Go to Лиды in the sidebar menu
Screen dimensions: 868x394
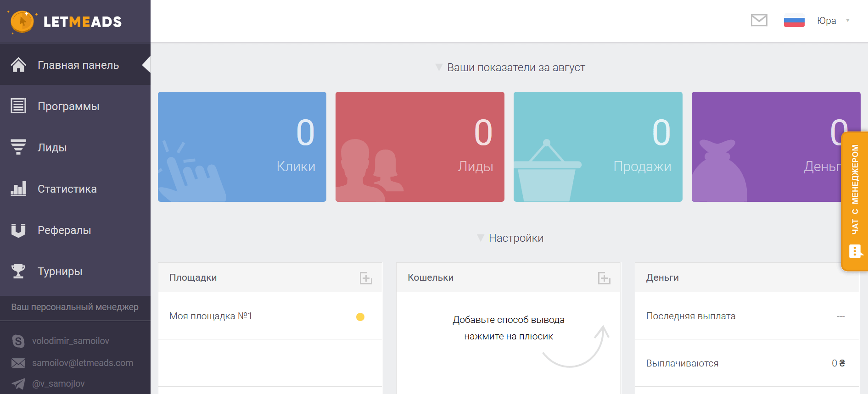52,148
